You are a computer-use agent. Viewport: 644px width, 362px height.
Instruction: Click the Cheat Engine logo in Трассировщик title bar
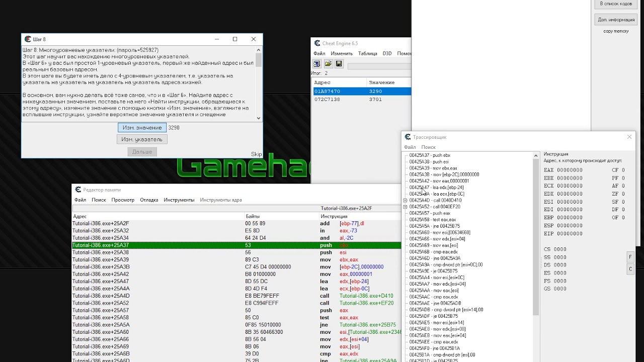[x=408, y=137]
